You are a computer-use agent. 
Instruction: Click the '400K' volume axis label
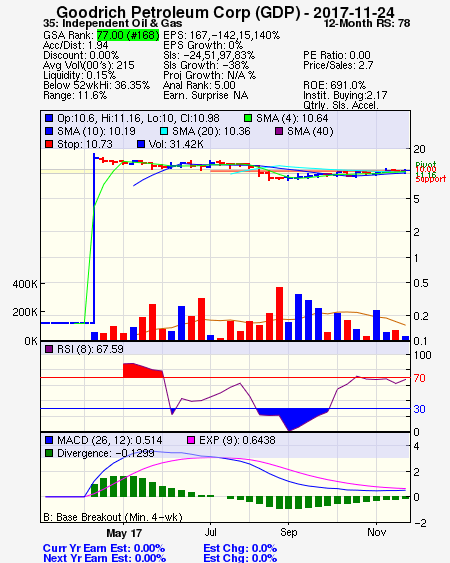coord(25,284)
